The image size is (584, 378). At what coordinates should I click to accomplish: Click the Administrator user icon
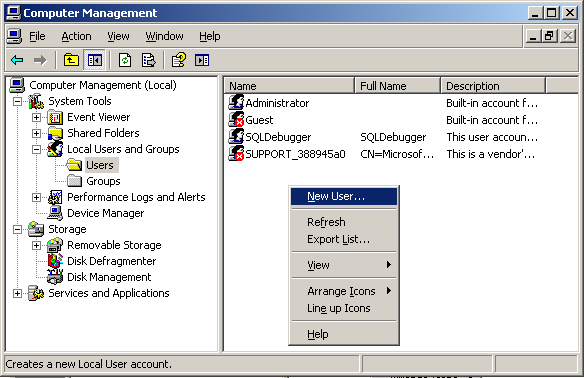coord(236,102)
